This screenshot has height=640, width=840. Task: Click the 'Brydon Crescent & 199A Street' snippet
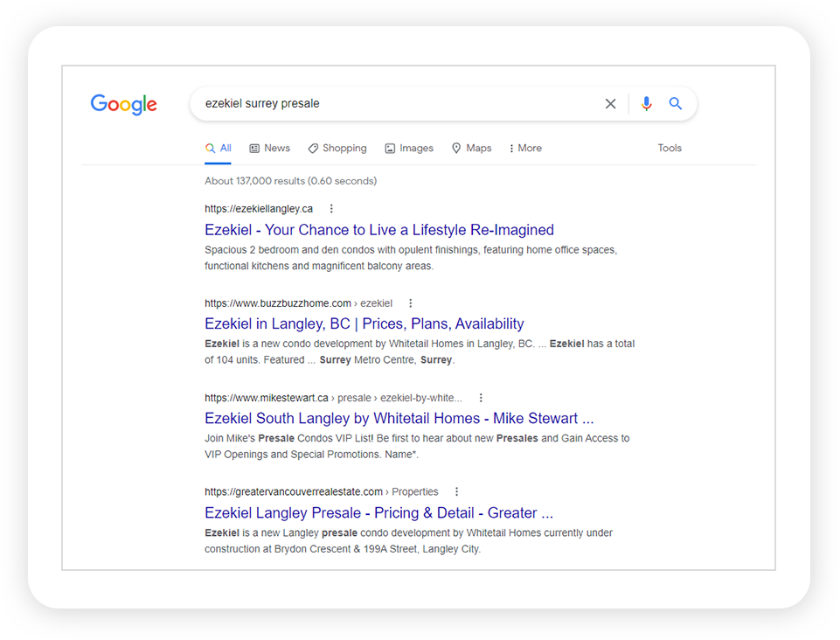[x=409, y=541]
